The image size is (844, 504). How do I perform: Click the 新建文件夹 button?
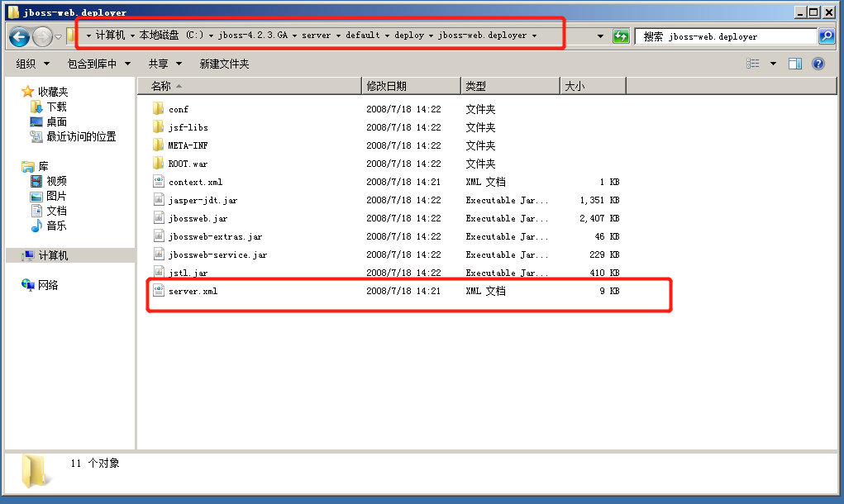(225, 64)
